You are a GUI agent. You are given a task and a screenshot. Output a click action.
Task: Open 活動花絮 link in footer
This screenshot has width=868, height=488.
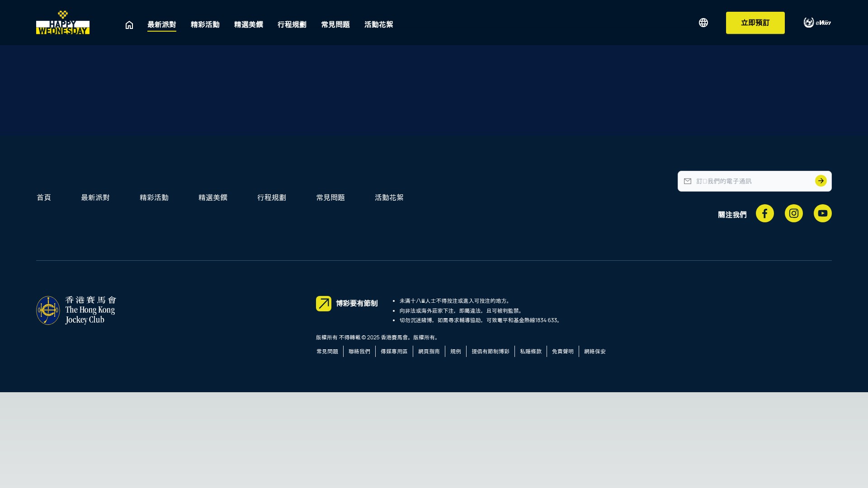pyautogui.click(x=389, y=197)
